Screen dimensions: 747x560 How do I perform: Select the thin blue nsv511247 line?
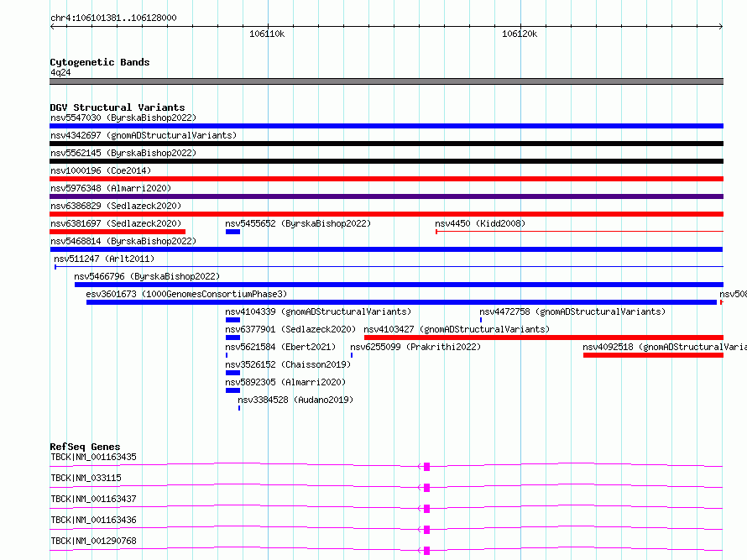[389, 267]
